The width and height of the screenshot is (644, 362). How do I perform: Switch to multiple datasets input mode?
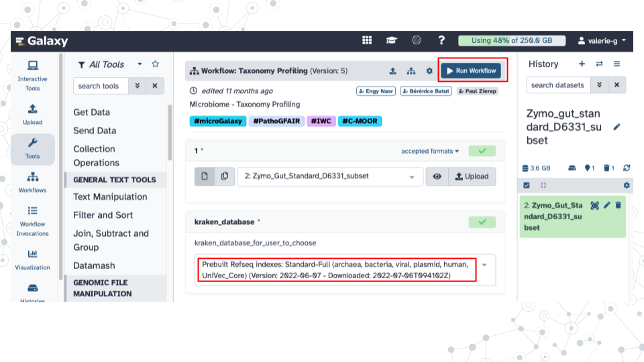pos(224,176)
